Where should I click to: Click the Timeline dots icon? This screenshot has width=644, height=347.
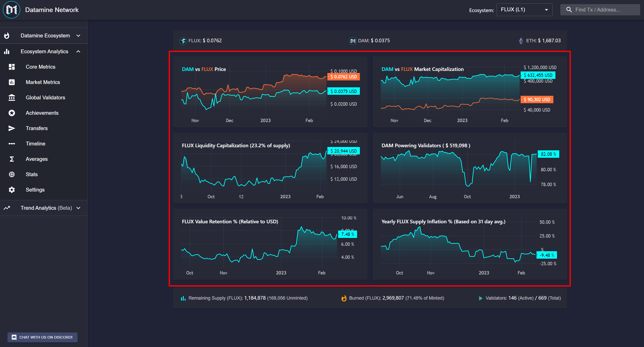click(12, 144)
